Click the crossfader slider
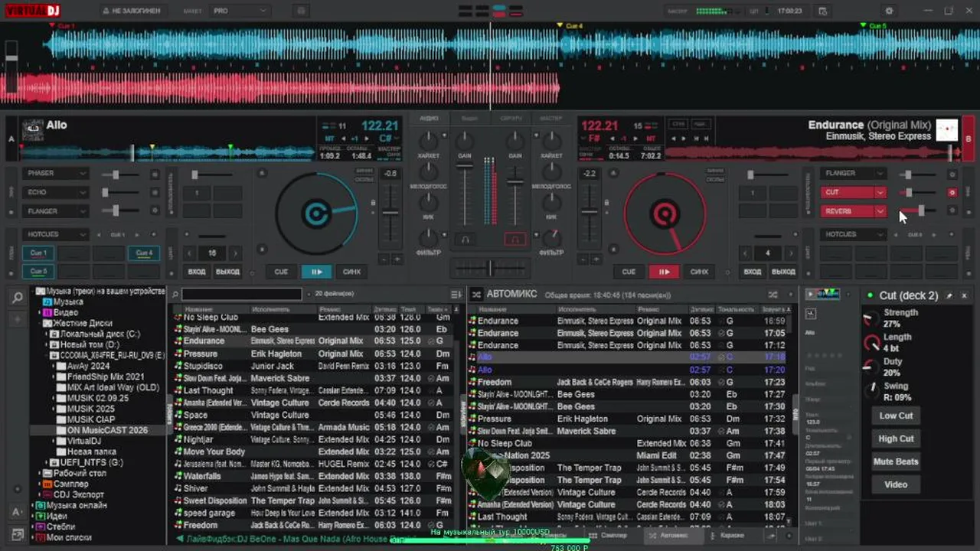Image resolution: width=980 pixels, height=551 pixels. pos(490,268)
